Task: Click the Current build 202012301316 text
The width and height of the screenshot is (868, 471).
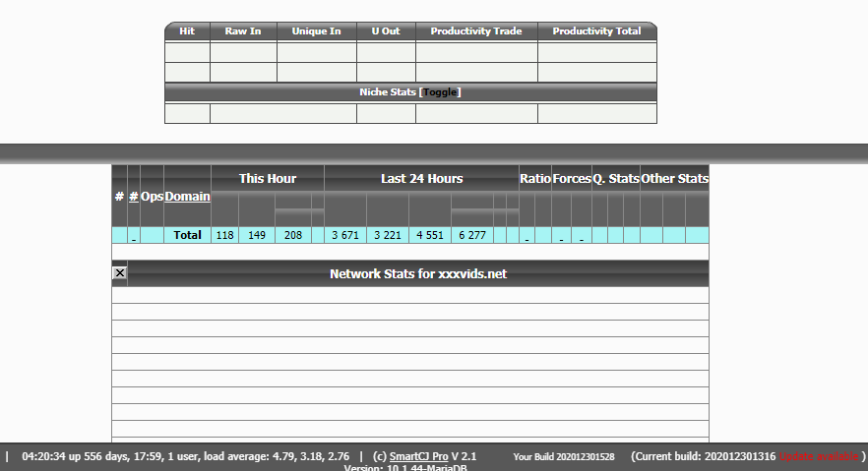Action: 706,456
